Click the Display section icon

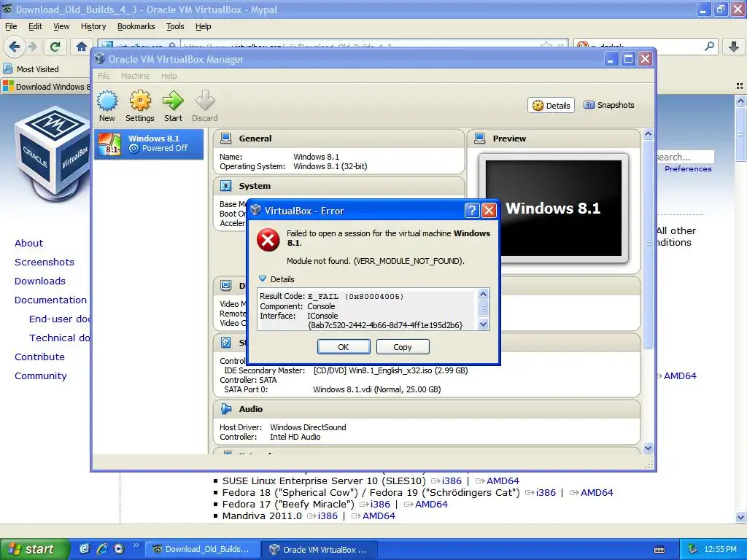tap(226, 286)
